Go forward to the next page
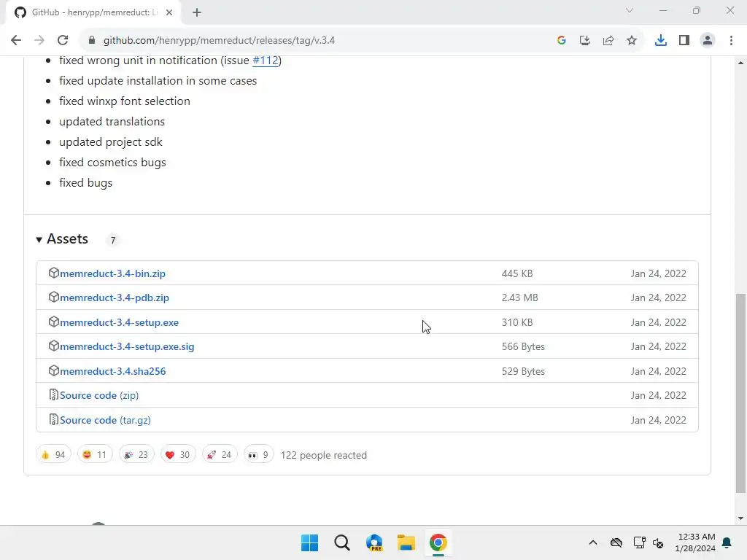Viewport: 747px width, 560px height. tap(39, 41)
